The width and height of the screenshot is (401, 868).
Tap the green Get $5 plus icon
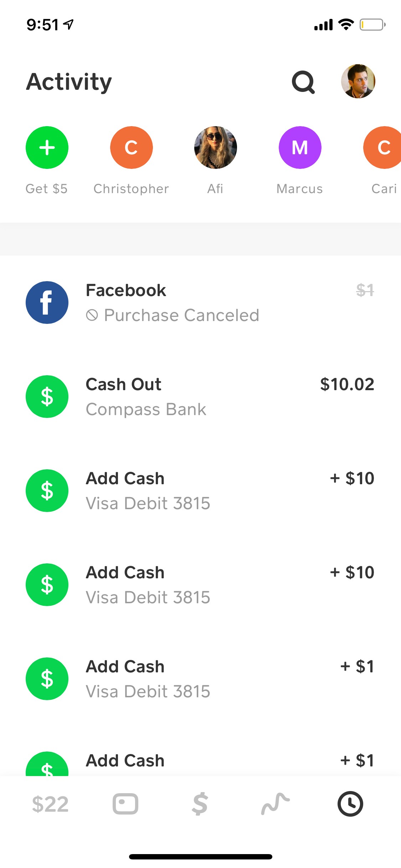(47, 148)
